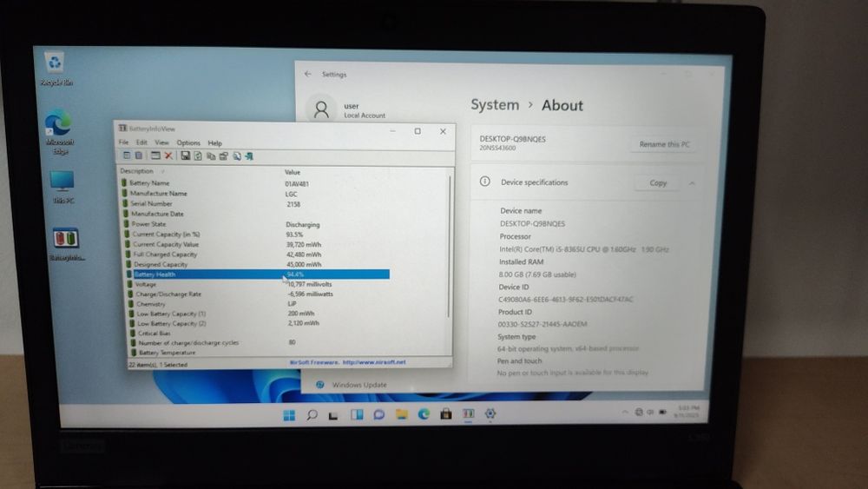Open the Windows Start button on taskbar
Image resolution: width=868 pixels, height=489 pixels.
pos(289,415)
